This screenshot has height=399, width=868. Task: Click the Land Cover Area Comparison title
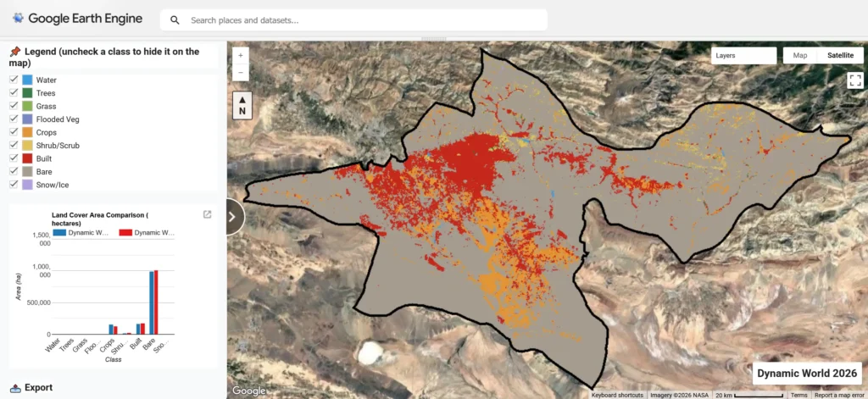tap(100, 219)
